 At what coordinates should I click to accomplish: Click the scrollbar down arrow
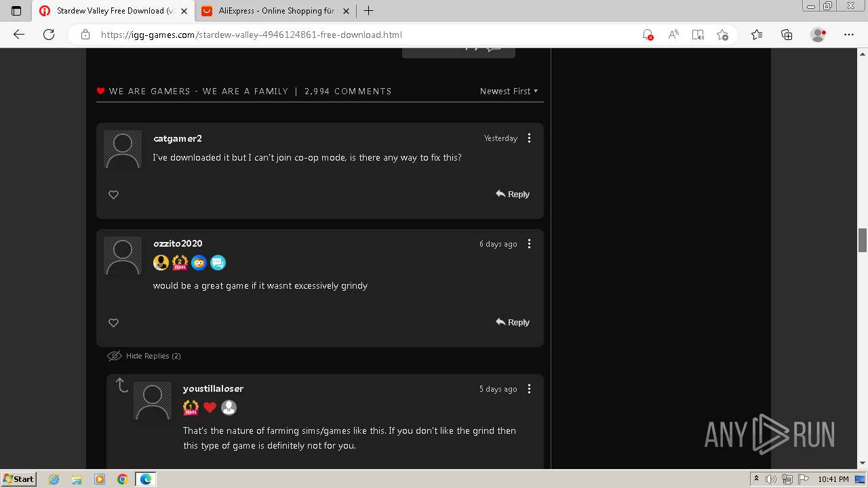[x=863, y=464]
